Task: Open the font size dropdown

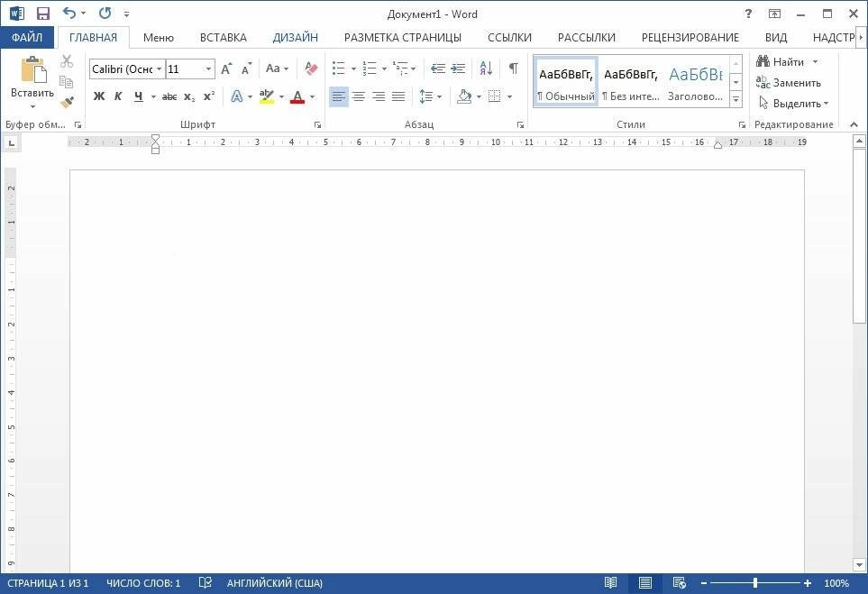Action: point(209,69)
